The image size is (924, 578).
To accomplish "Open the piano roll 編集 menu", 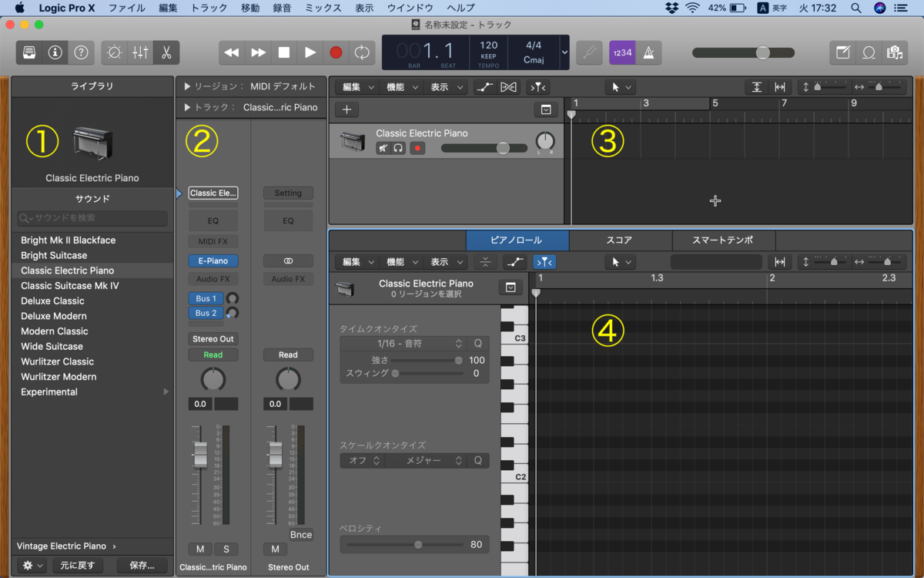I will coord(357,262).
